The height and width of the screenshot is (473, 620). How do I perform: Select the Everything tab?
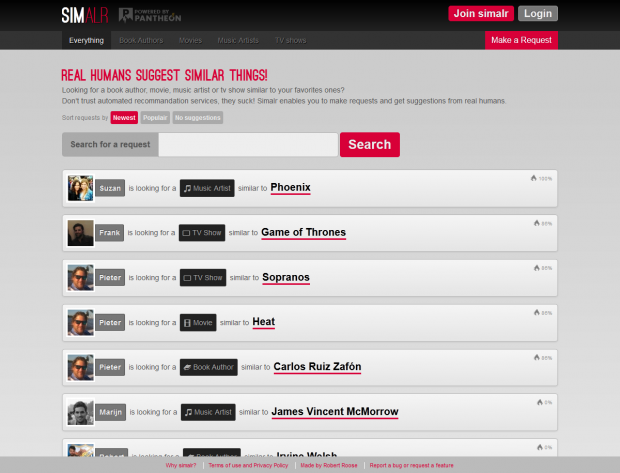tap(86, 40)
